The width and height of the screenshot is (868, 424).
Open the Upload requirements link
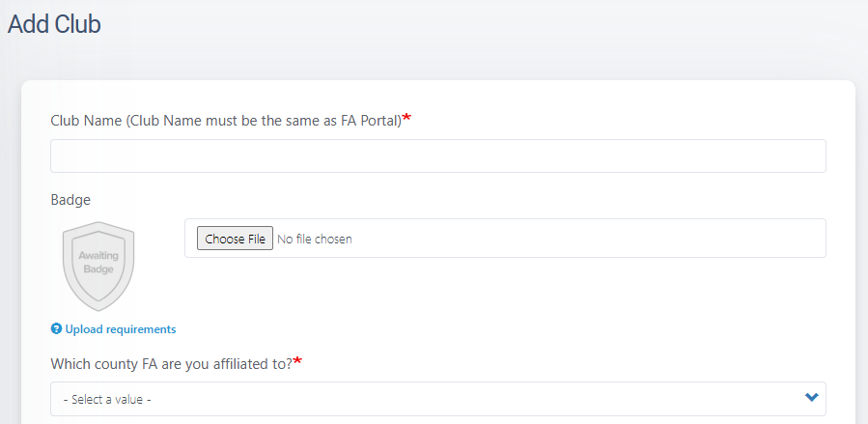tap(120, 329)
